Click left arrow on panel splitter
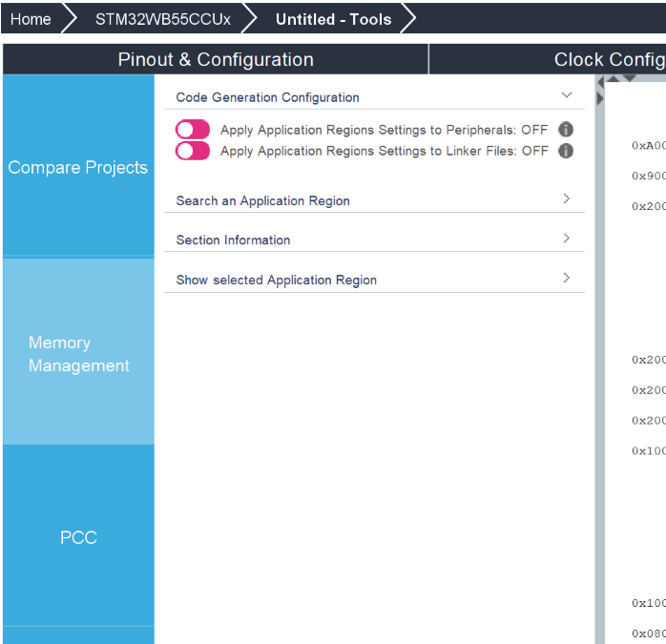666x644 pixels. coord(600,82)
